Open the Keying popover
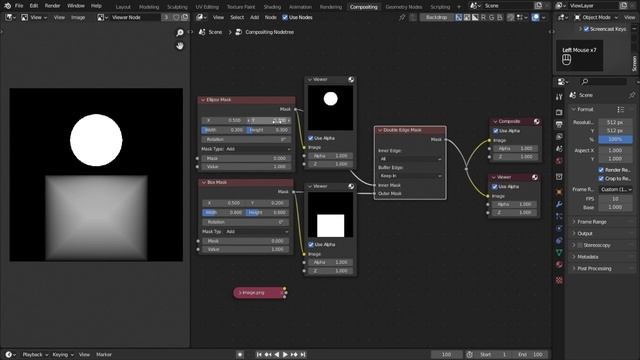 click(62, 355)
